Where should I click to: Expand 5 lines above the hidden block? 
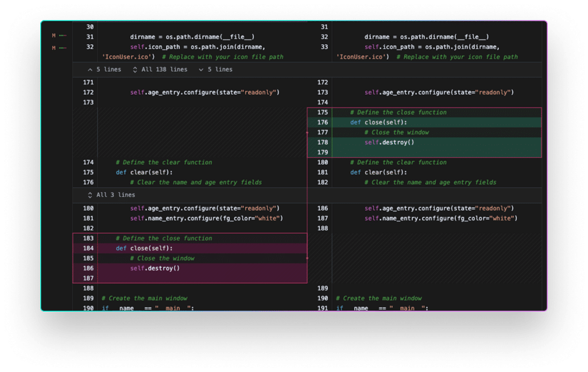click(105, 69)
